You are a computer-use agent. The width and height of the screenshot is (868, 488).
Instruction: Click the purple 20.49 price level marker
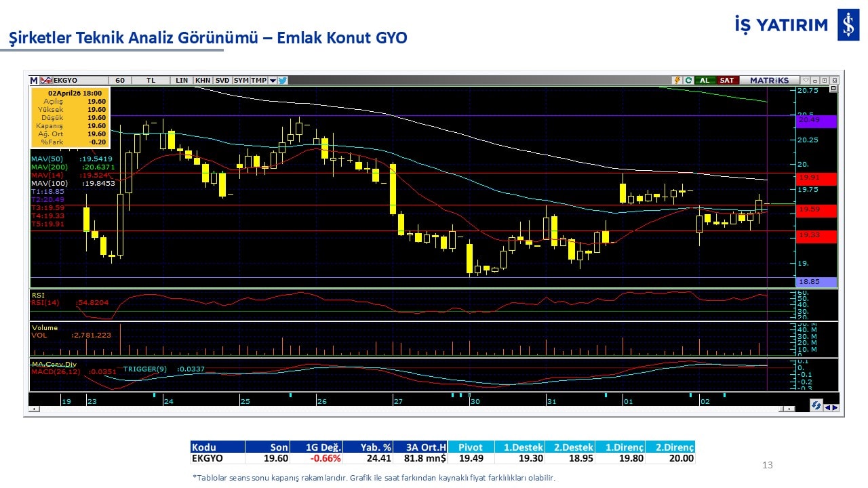(816, 121)
